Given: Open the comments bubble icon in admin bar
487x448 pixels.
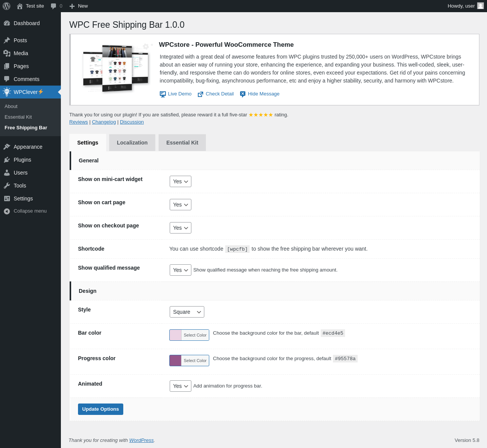Looking at the screenshot, I should 54,6.
